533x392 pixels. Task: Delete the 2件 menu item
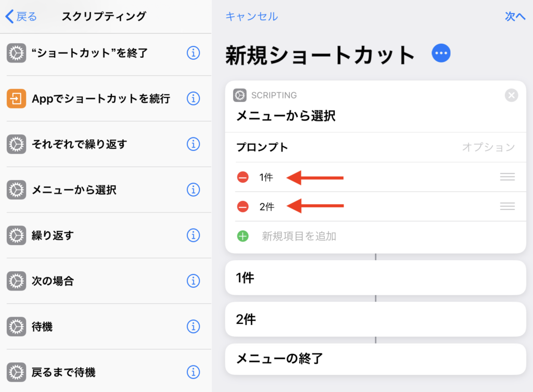[243, 207]
